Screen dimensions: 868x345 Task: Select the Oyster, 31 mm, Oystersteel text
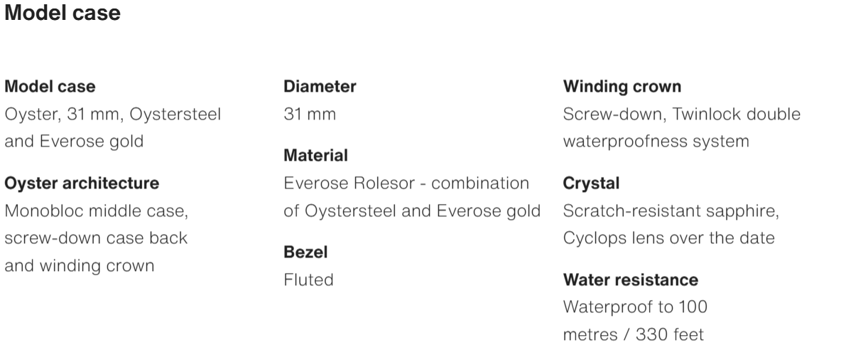tap(113, 114)
